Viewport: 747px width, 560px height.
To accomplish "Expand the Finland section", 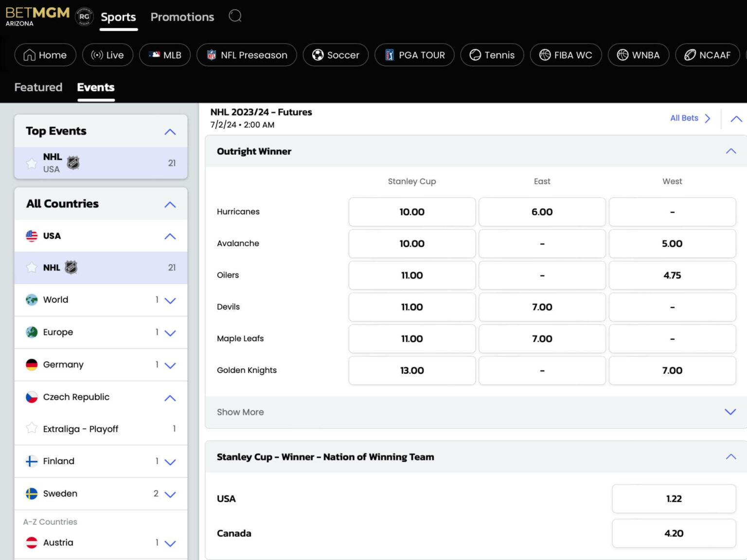I will [170, 462].
